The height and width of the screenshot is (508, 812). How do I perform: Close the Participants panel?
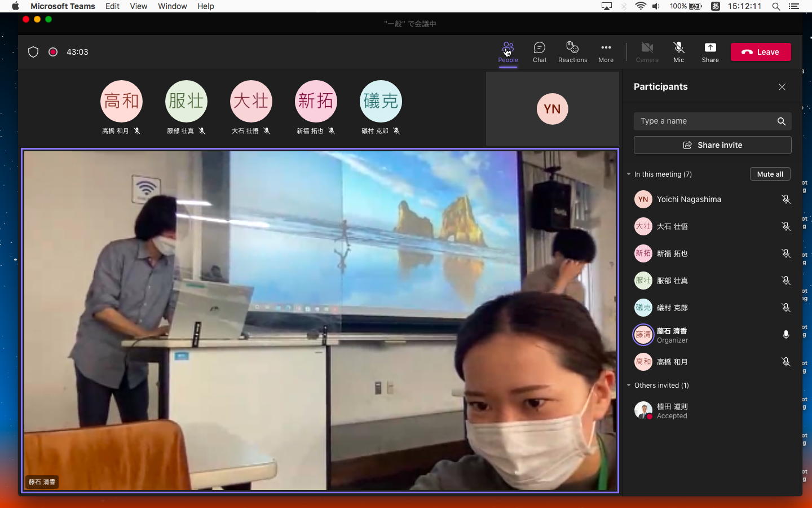point(782,87)
